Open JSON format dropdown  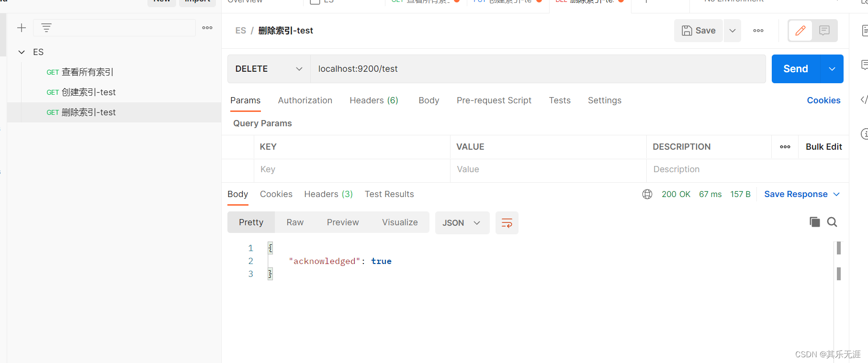coord(462,223)
